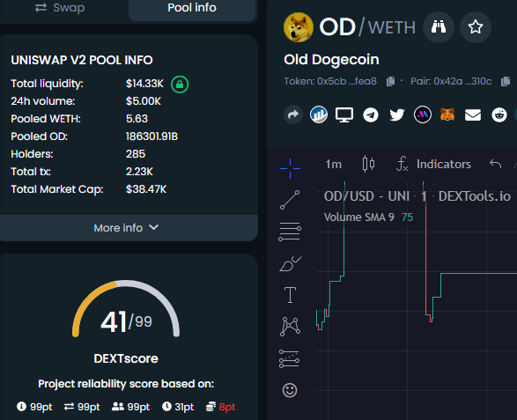This screenshot has width=517, height=420.
Task: Open the Indicators menu
Action: 433,164
